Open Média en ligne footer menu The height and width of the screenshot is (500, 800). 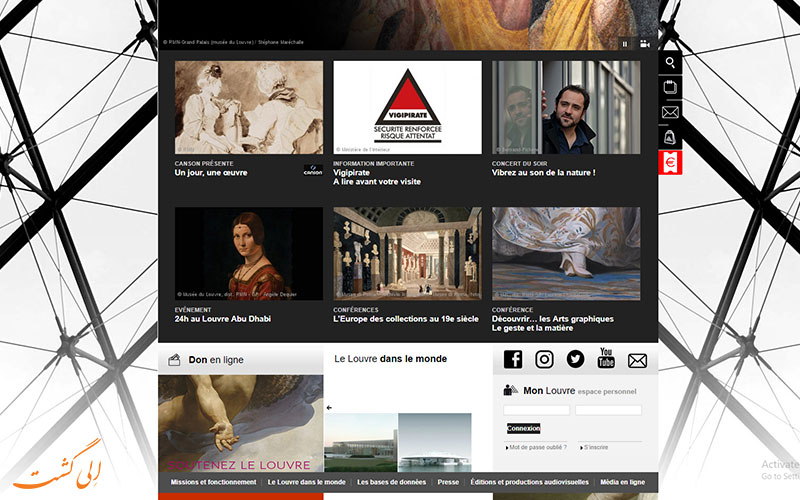click(622, 482)
